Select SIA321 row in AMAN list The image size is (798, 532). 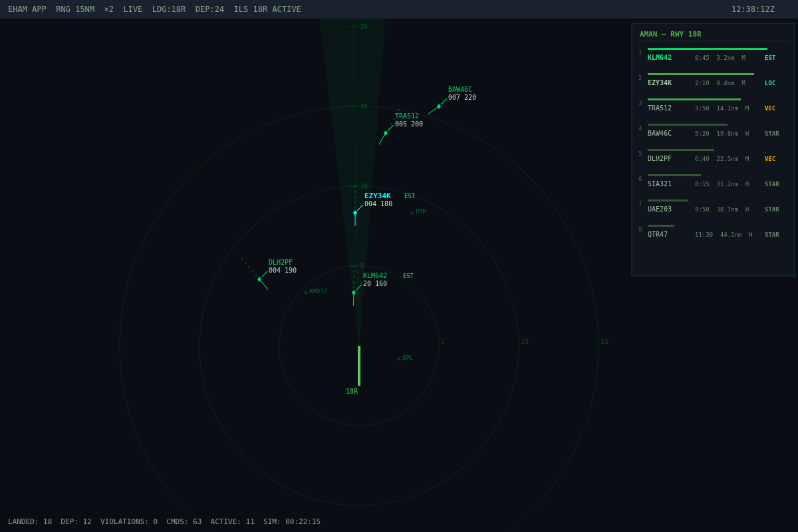coord(713,180)
